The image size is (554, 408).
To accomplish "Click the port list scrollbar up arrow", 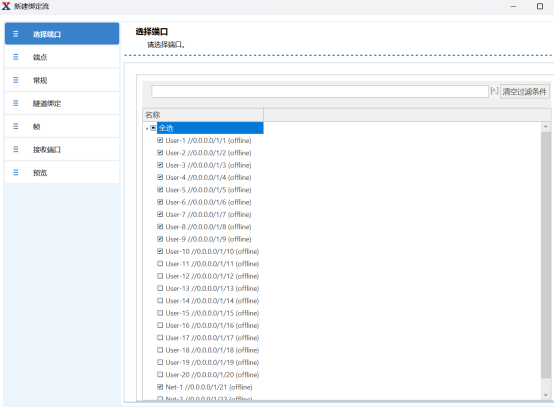I will coord(546,126).
